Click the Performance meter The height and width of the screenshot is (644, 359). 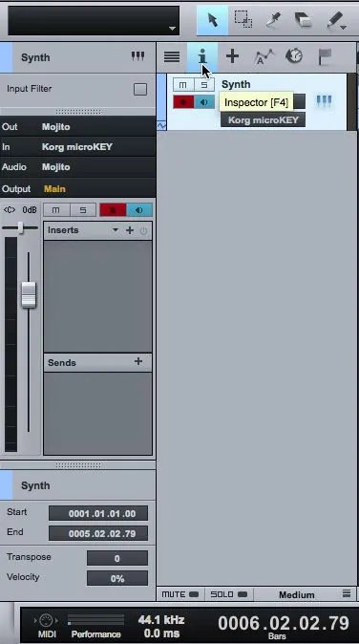[x=95, y=620]
